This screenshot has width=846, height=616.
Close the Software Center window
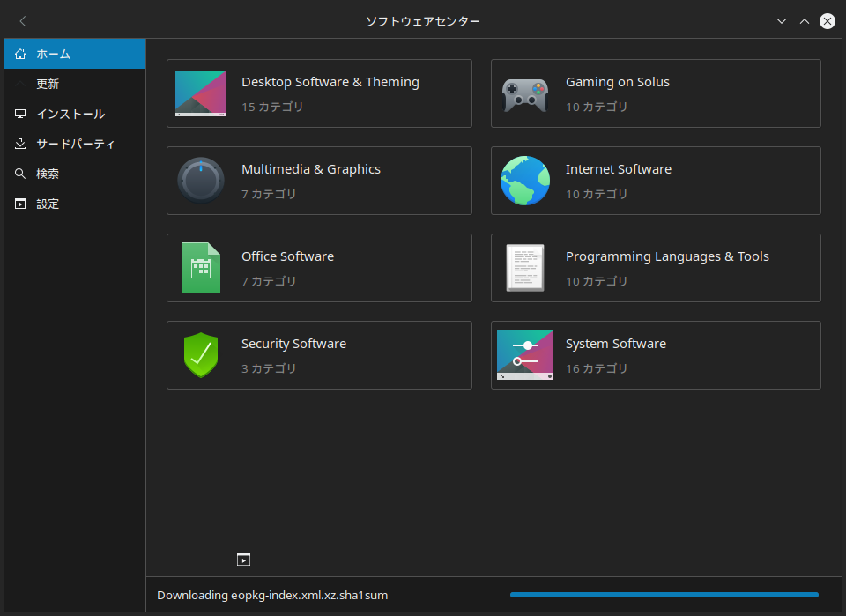[x=827, y=21]
